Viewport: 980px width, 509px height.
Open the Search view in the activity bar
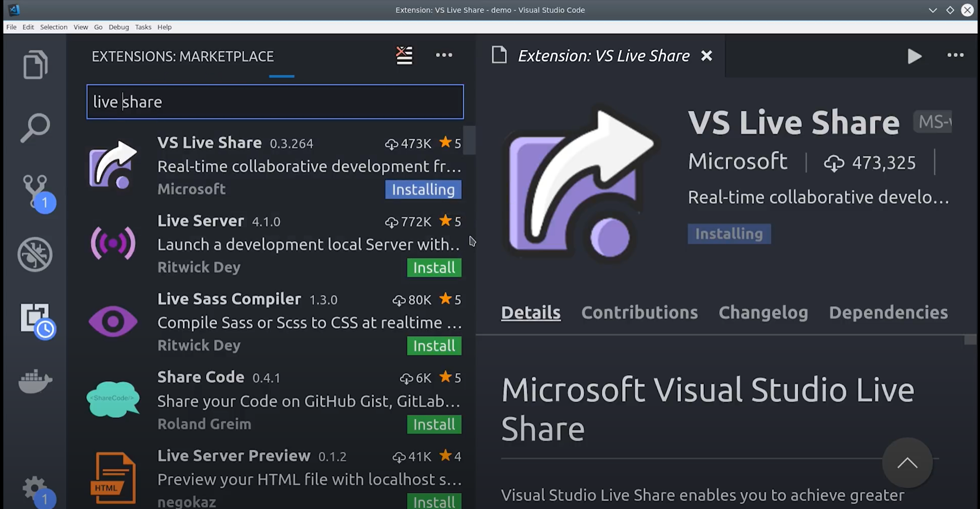pyautogui.click(x=35, y=127)
